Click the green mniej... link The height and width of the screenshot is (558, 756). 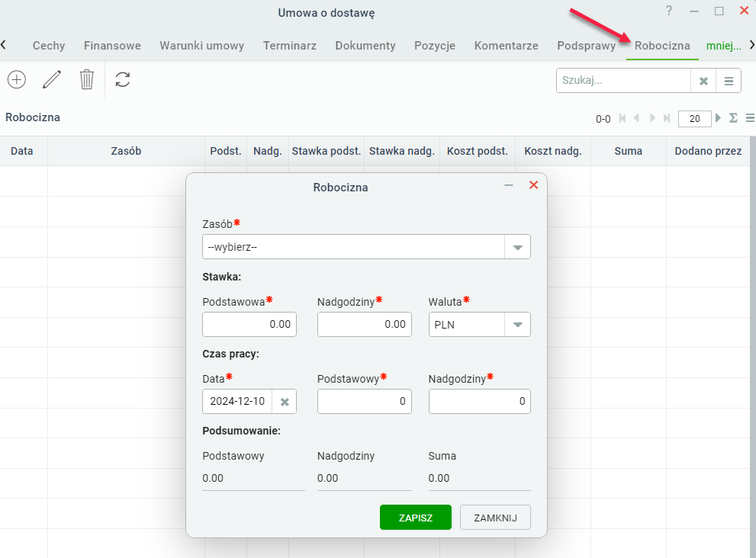pos(724,46)
